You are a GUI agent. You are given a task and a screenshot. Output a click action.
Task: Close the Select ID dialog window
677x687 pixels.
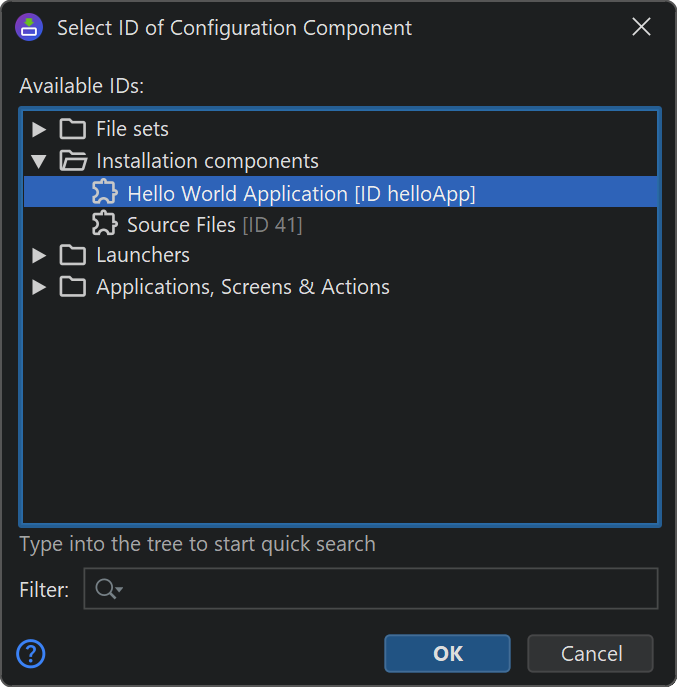click(x=641, y=27)
